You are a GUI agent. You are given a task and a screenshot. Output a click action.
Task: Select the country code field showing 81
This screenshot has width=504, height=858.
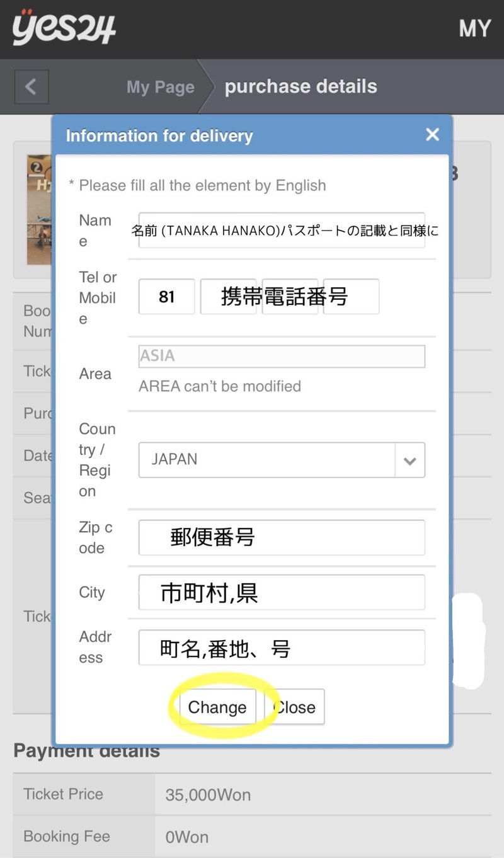(166, 296)
